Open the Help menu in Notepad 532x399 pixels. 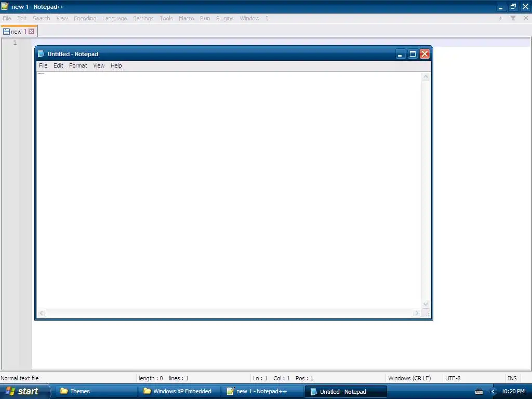click(116, 65)
